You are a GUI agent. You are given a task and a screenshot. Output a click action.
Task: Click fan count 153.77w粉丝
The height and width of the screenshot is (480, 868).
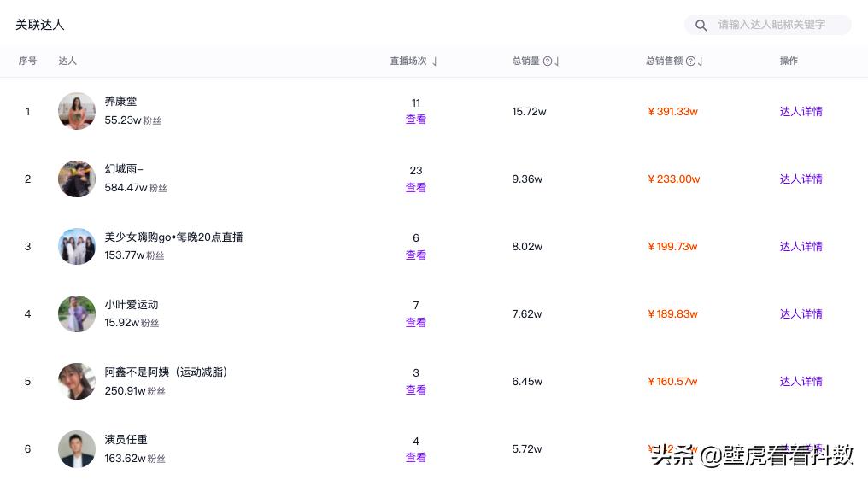point(134,255)
